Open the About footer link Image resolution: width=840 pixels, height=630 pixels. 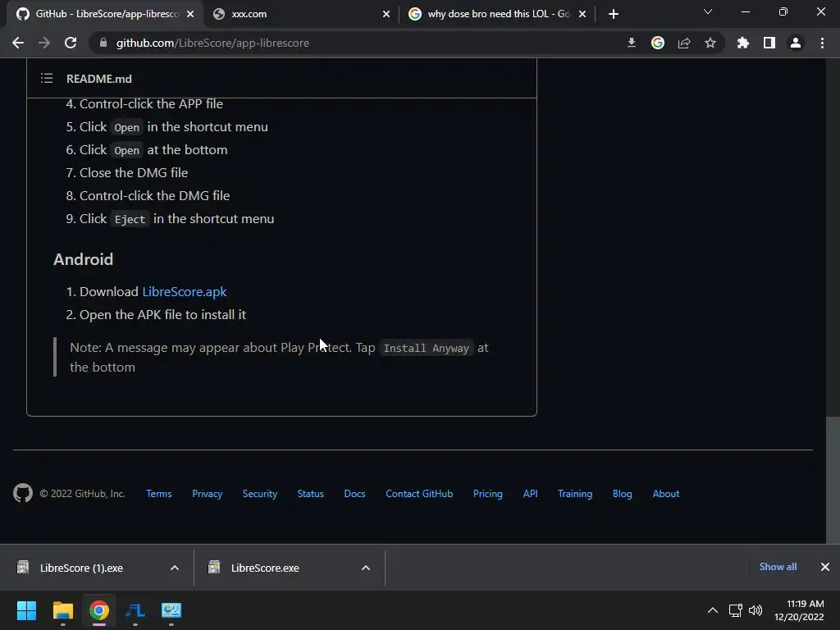click(666, 494)
